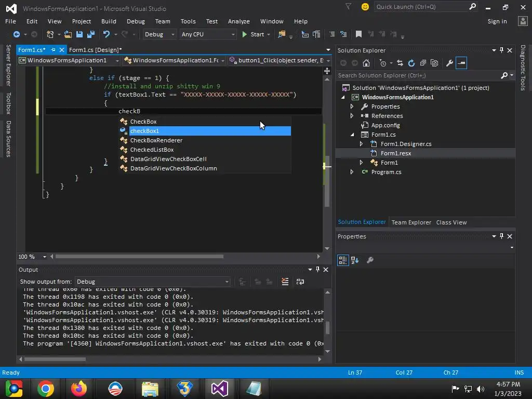532x399 pixels.
Task: Click the feedback smiley face icon
Action: coord(365,7)
